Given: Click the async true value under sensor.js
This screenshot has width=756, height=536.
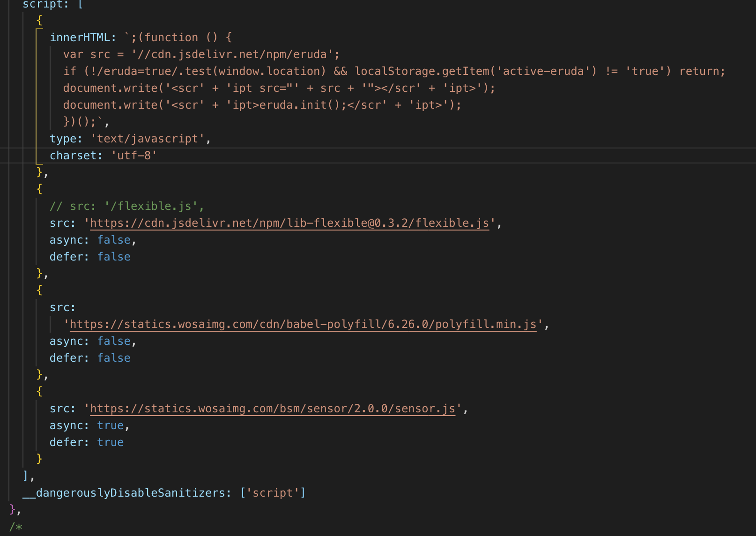Looking at the screenshot, I should pos(110,425).
